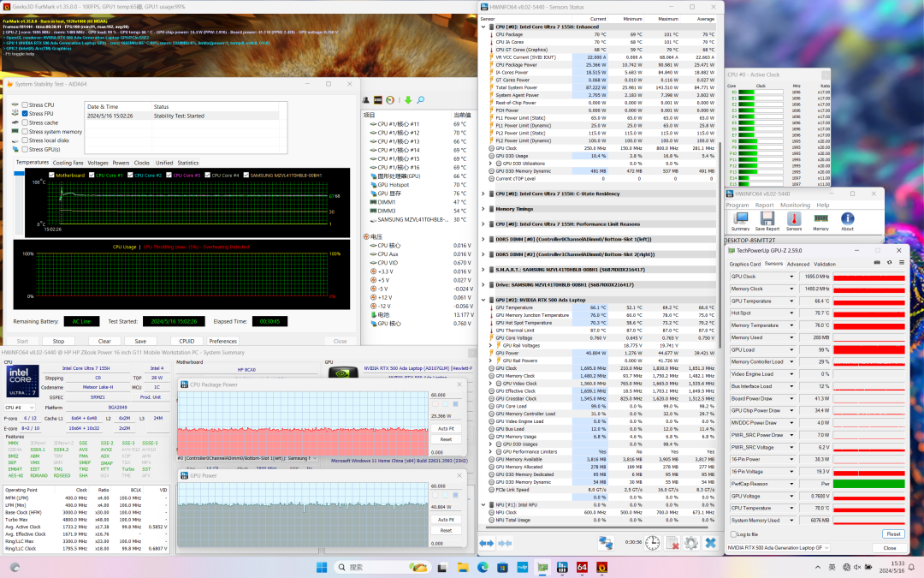Image resolution: width=924 pixels, height=578 pixels.
Task: Click Preferences button in AIDA64
Action: pyautogui.click(x=222, y=341)
